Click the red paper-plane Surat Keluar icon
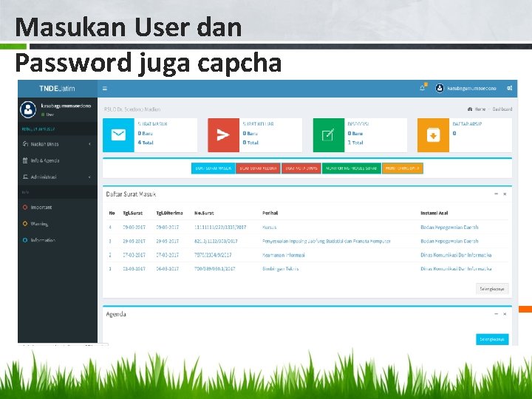The height and width of the screenshot is (399, 532). 223,135
